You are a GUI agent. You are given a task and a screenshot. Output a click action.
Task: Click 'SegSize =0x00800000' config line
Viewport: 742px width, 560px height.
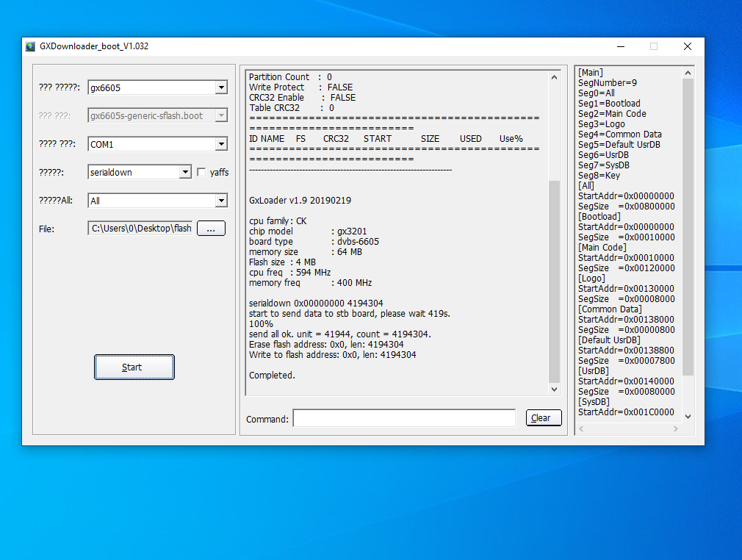tap(627, 207)
